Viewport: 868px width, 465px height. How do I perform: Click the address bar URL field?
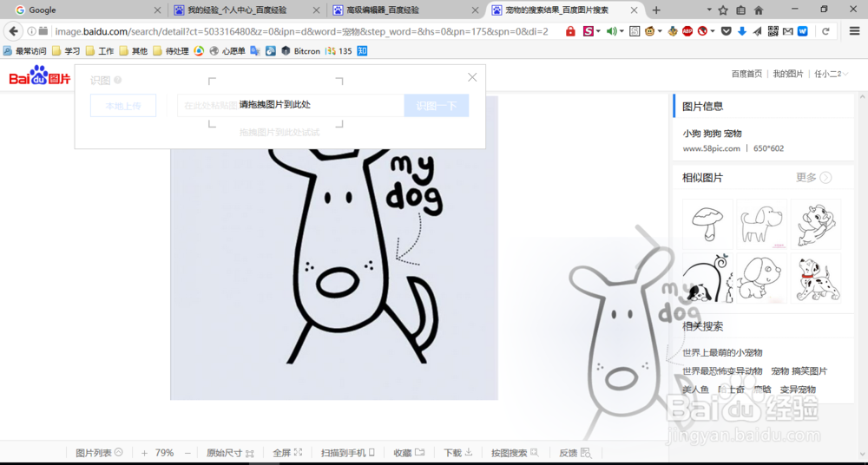pos(302,31)
